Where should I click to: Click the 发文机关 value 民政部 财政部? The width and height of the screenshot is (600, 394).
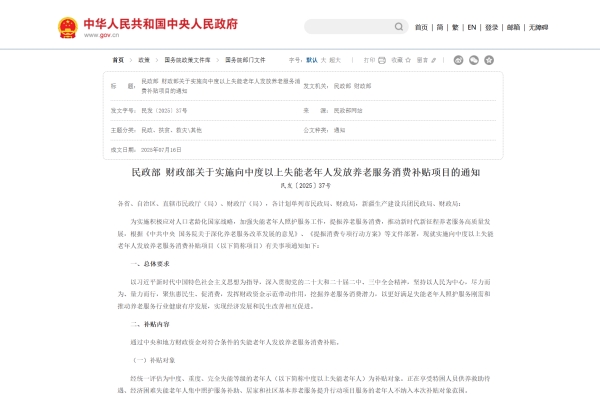352,86
